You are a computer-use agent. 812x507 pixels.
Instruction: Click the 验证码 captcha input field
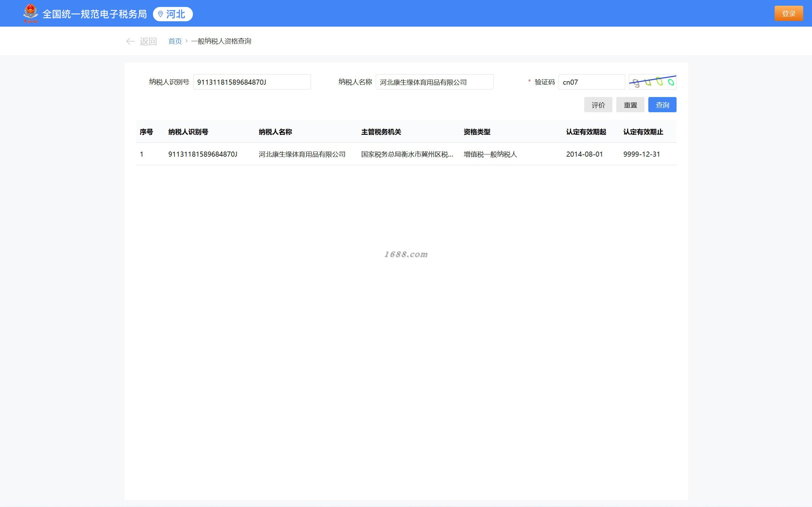pyautogui.click(x=591, y=82)
